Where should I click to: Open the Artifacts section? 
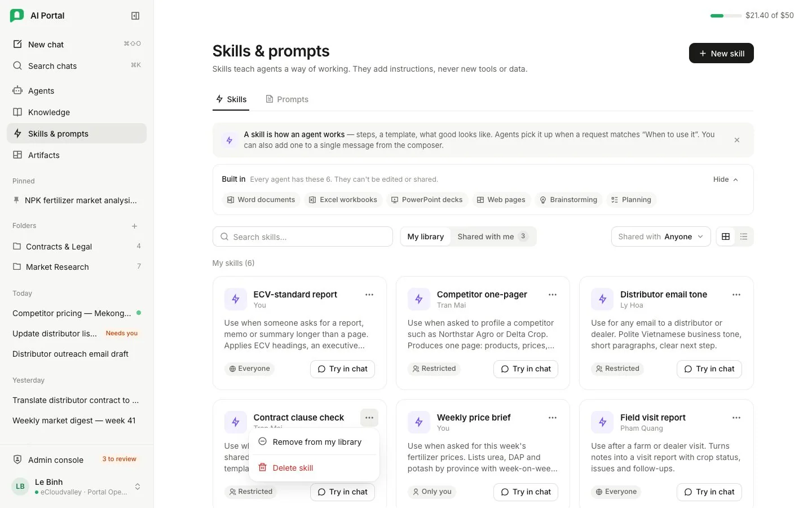(x=77, y=155)
